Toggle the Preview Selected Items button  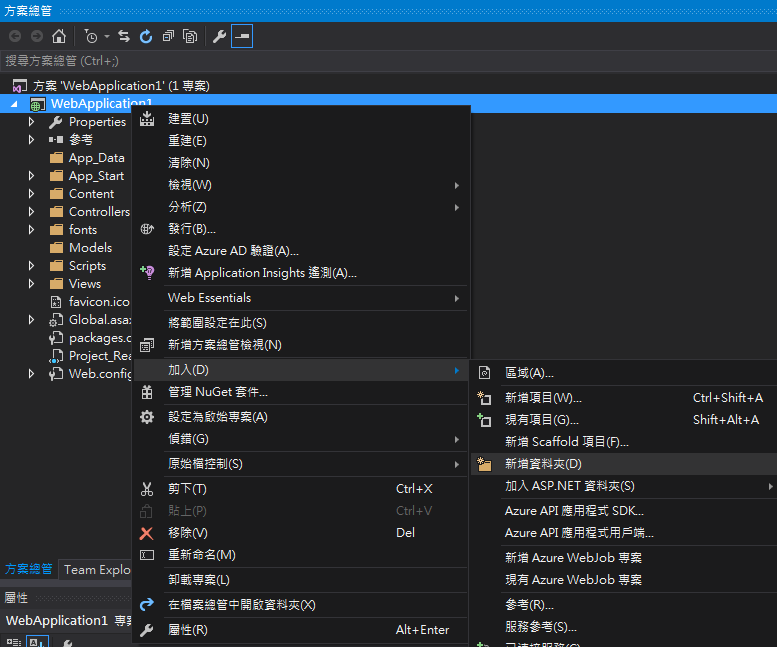click(242, 36)
